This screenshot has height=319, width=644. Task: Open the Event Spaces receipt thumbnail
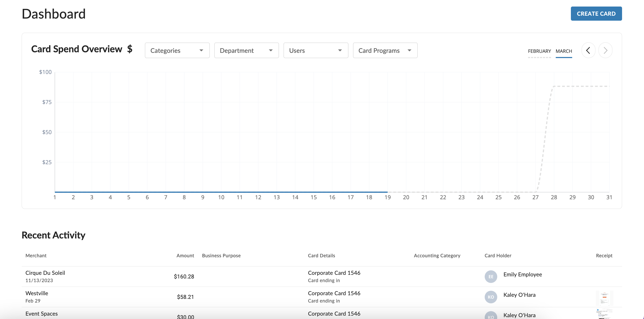pyautogui.click(x=604, y=314)
